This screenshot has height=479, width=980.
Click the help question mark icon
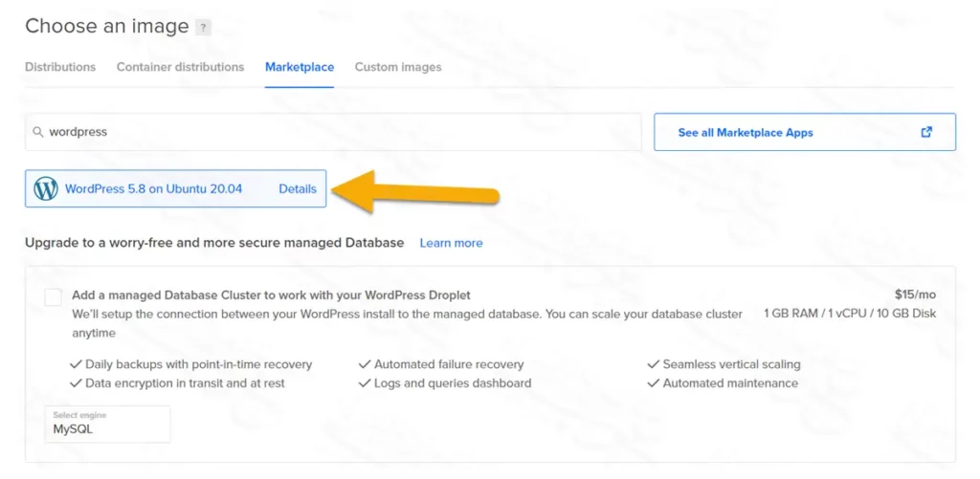(203, 28)
